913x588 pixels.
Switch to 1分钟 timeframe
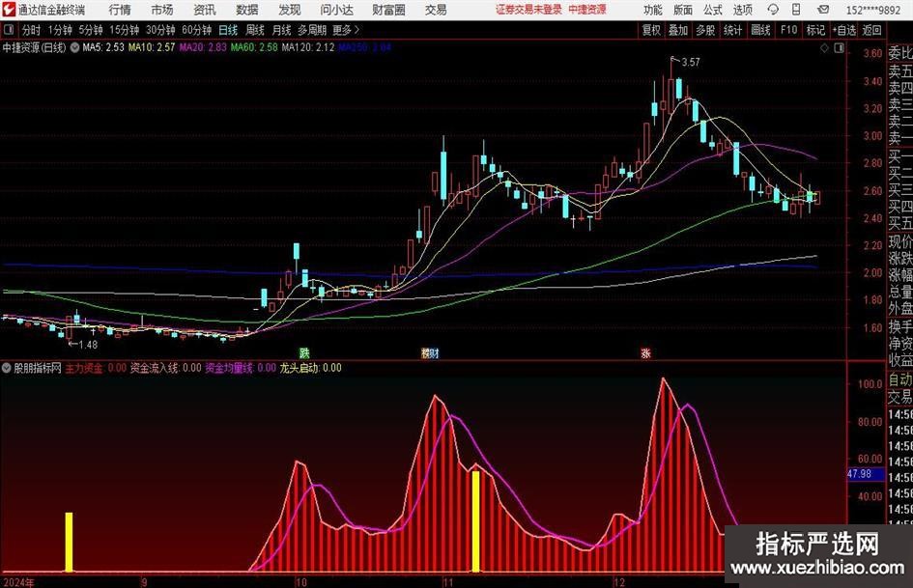coord(60,30)
